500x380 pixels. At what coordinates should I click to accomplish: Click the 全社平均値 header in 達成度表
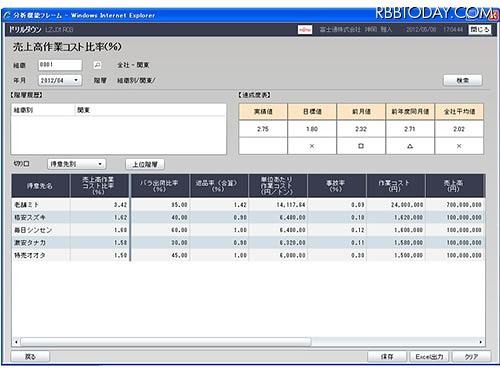click(459, 112)
